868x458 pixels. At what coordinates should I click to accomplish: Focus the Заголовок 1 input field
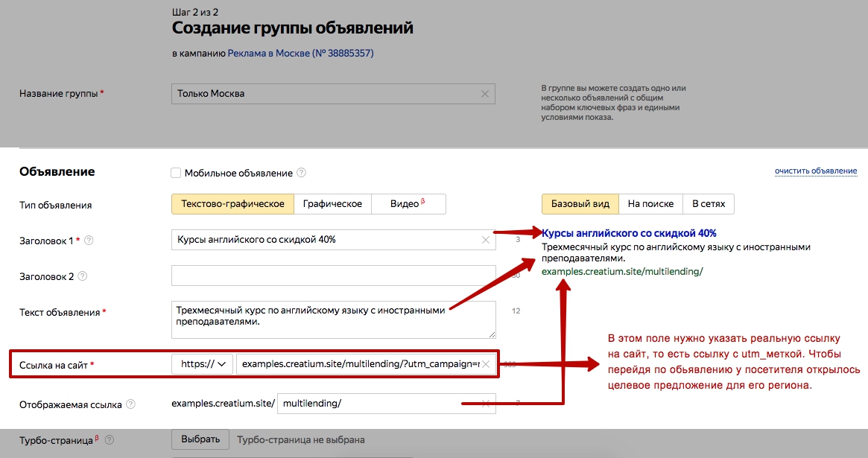point(333,240)
